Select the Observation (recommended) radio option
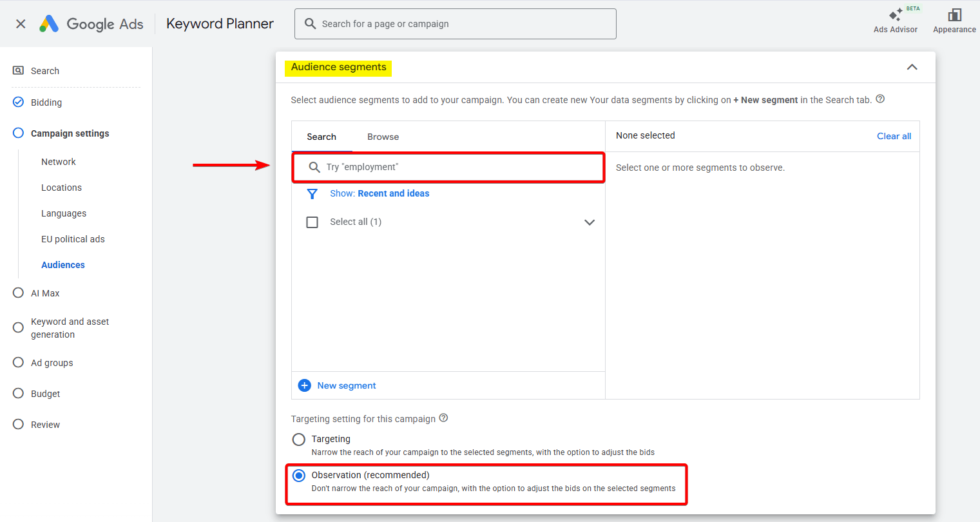980x522 pixels. 299,476
